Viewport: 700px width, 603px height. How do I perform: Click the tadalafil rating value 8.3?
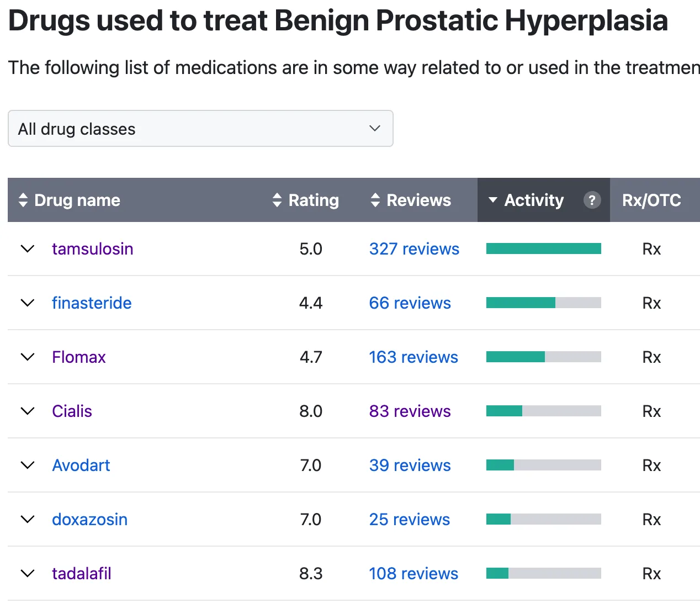311,574
